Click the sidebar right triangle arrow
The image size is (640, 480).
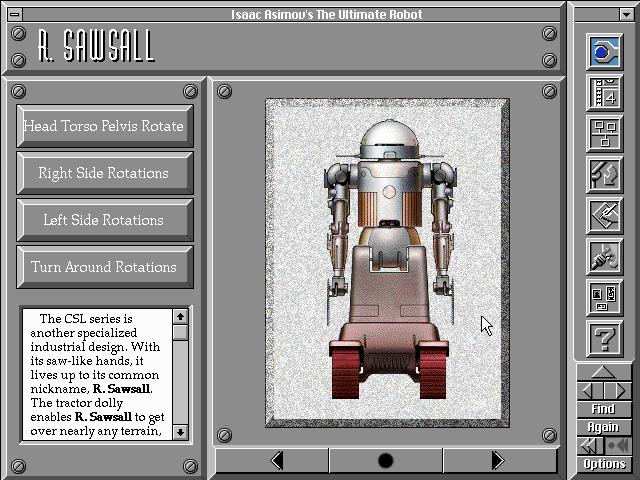click(617, 391)
